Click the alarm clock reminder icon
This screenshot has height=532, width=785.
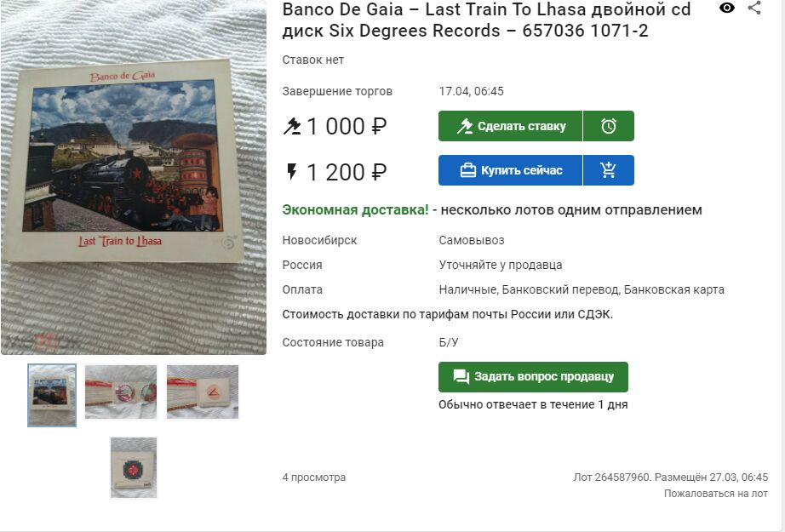(609, 126)
